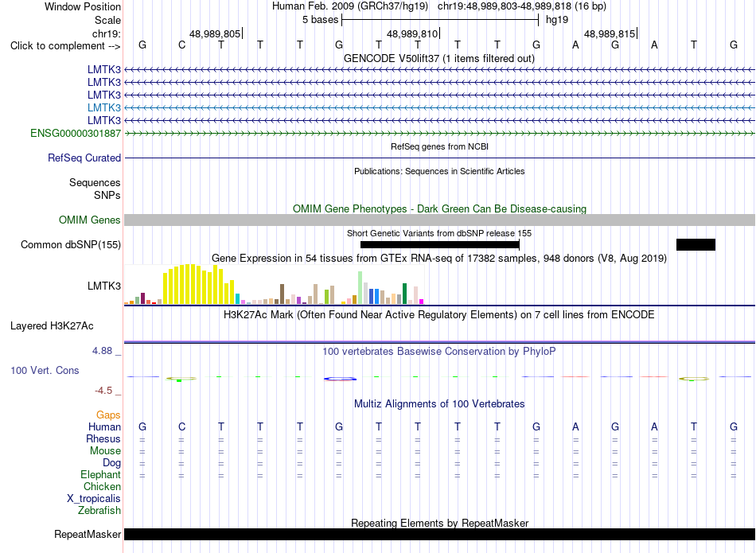This screenshot has height=553, width=756.
Task: Click the SNPs track label
Action: click(107, 195)
